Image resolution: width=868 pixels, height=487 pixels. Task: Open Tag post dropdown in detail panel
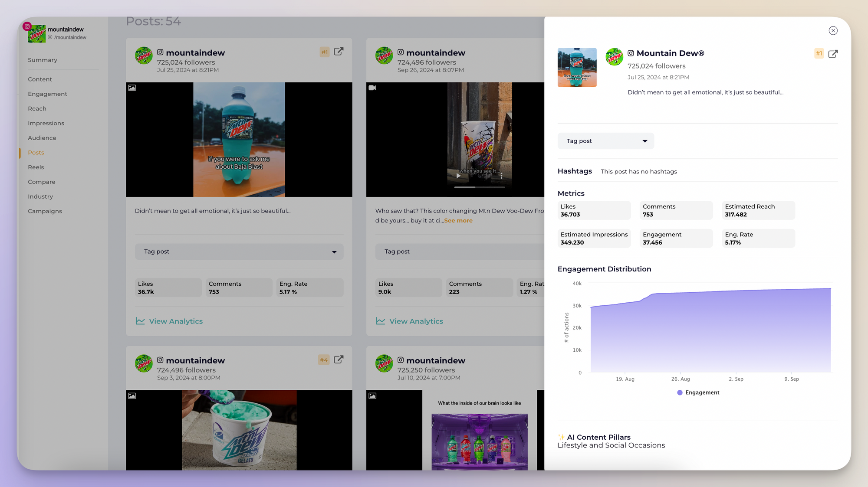tap(605, 141)
